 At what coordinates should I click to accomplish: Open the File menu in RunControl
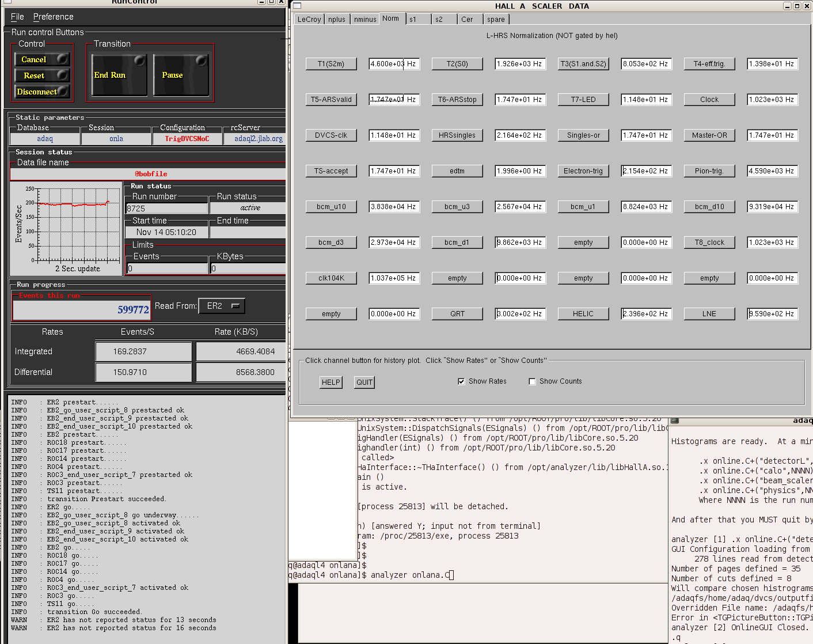(17, 17)
